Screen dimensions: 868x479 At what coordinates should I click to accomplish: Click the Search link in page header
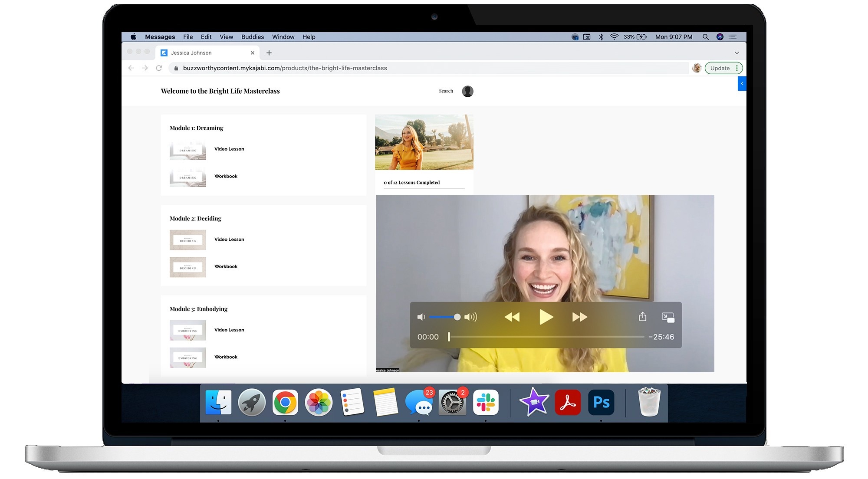click(446, 91)
